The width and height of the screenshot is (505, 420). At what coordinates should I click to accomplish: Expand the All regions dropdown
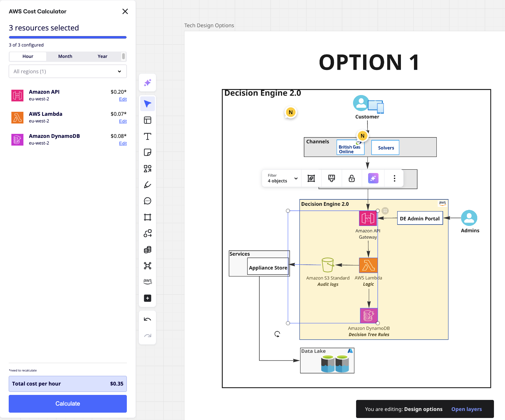pyautogui.click(x=68, y=71)
